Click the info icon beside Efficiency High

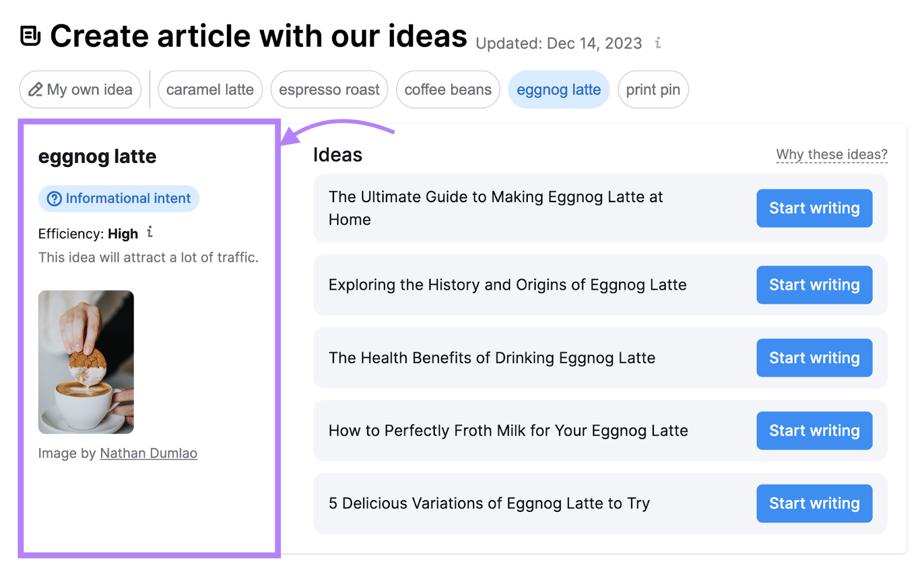[x=150, y=233]
